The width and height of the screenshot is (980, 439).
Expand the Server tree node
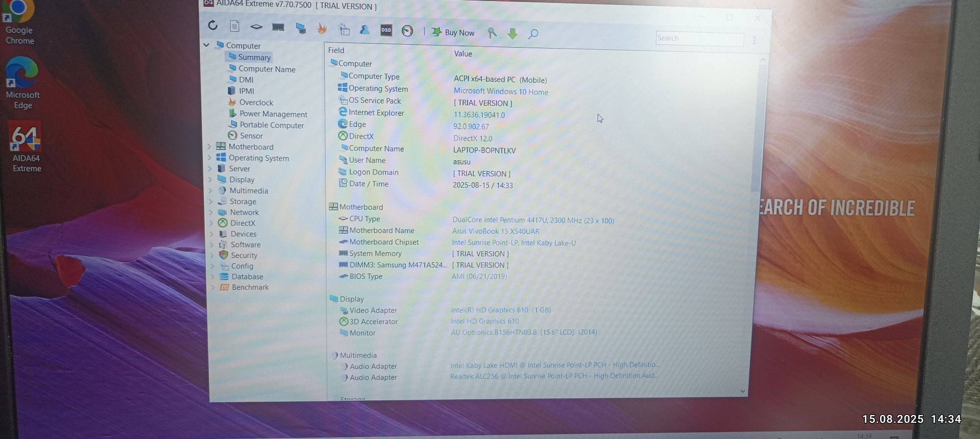(210, 169)
